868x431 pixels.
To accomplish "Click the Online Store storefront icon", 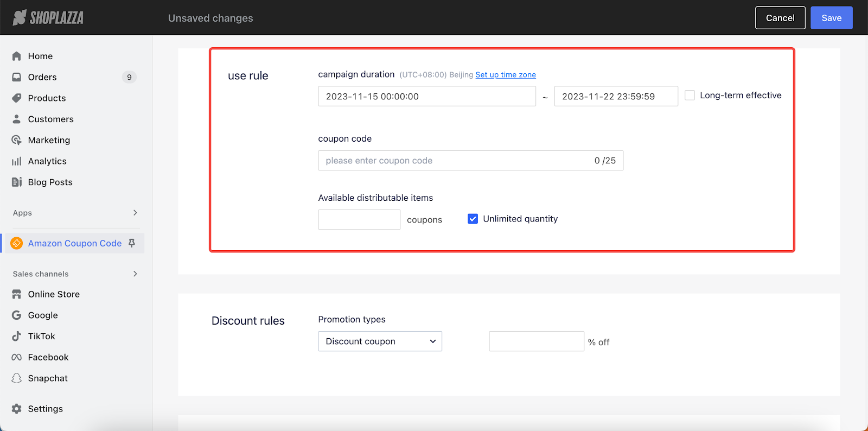I will coord(17,294).
